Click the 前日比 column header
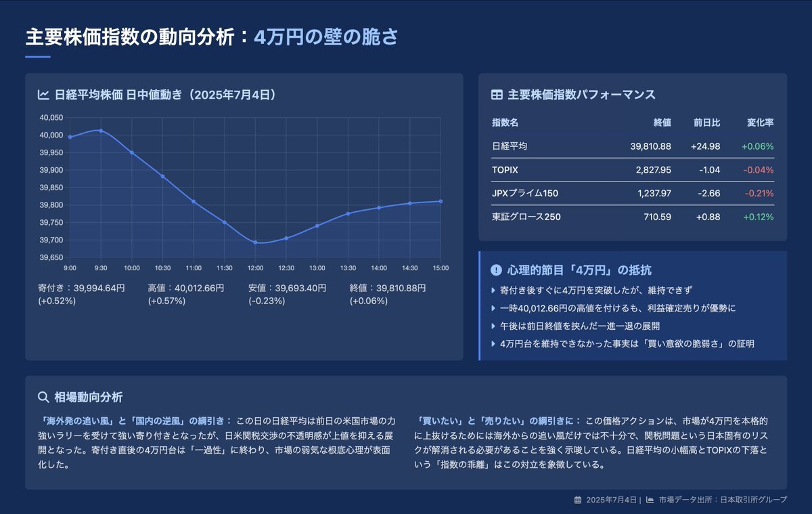The width and height of the screenshot is (812, 514). click(x=707, y=123)
